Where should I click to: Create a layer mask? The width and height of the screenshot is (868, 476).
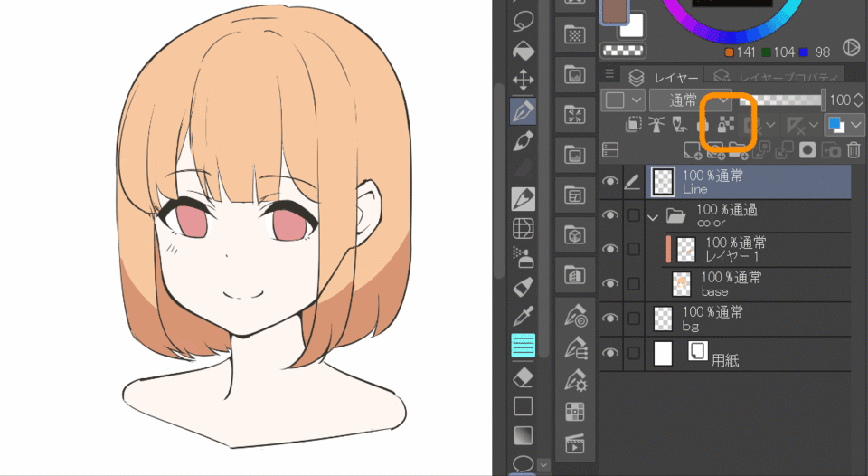coord(807,149)
